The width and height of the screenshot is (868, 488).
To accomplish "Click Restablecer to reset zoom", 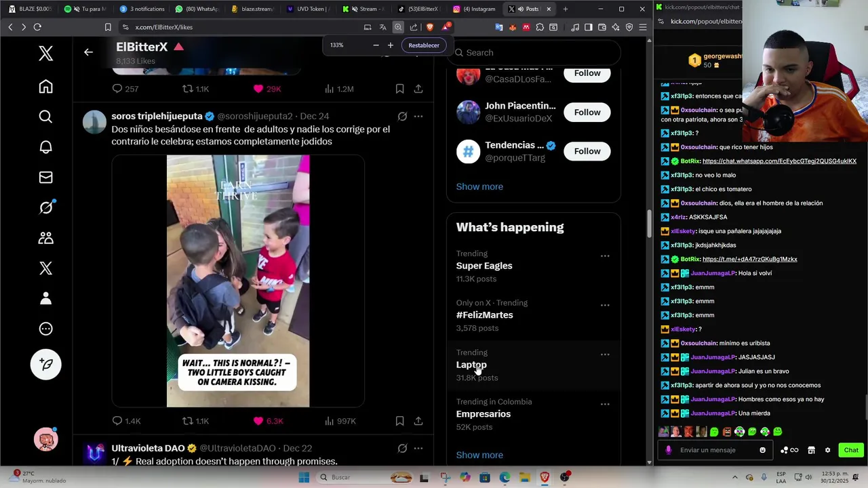I will tap(424, 45).
